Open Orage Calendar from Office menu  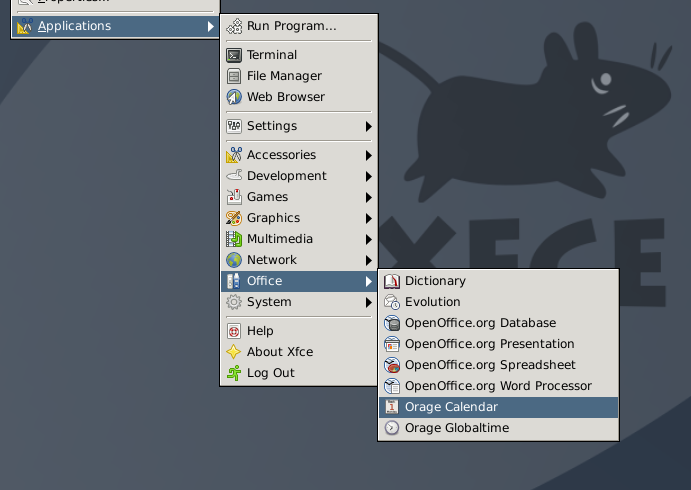[498, 407]
